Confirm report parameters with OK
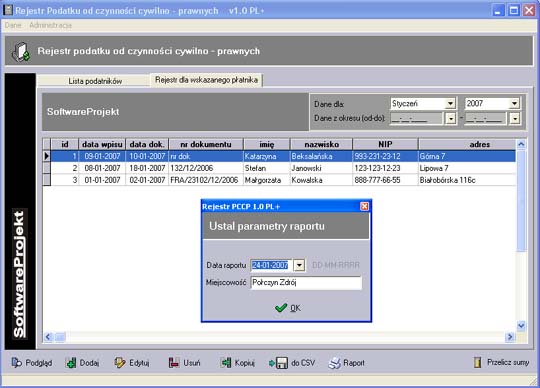This screenshot has width=540, height=388. [x=288, y=308]
